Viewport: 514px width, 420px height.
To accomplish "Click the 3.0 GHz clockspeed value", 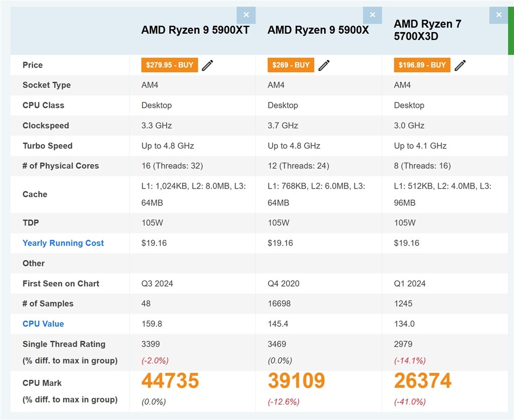I will click(x=409, y=125).
